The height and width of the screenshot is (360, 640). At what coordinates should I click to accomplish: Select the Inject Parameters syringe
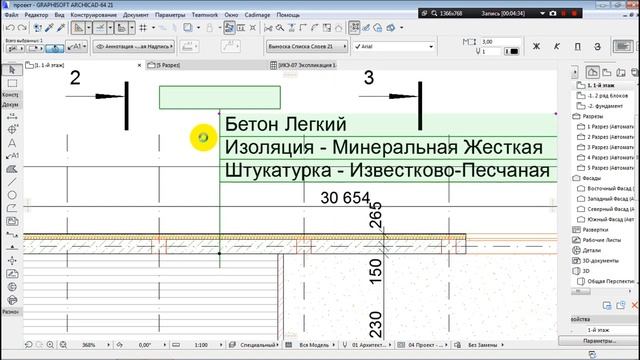point(61,28)
